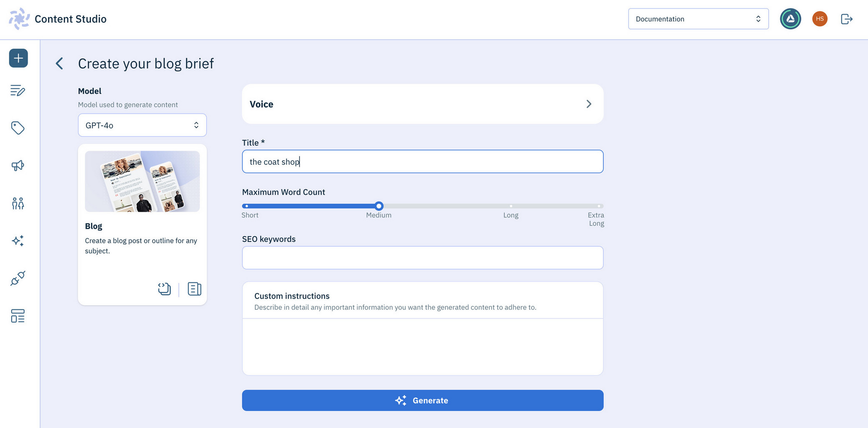The width and height of the screenshot is (868, 428).
Task: Click the code snippet icon on Blog card
Action: click(164, 289)
